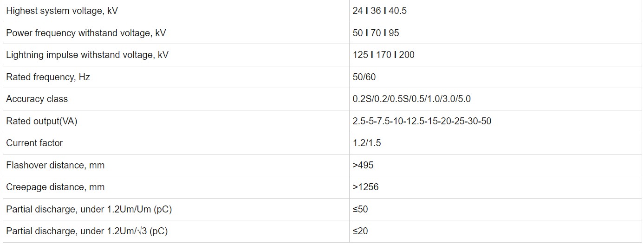644x244 pixels.
Task: Select the 50/60 frequency value
Action: [x=364, y=77]
